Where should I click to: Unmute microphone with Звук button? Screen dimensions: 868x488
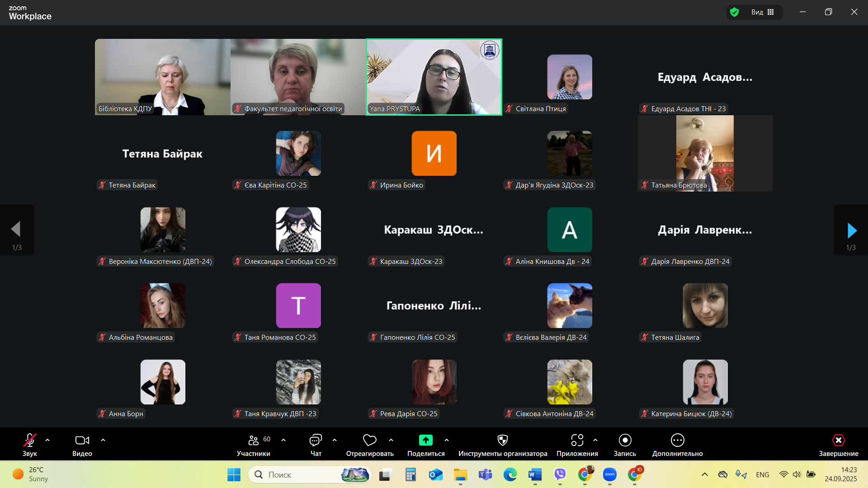click(30, 440)
